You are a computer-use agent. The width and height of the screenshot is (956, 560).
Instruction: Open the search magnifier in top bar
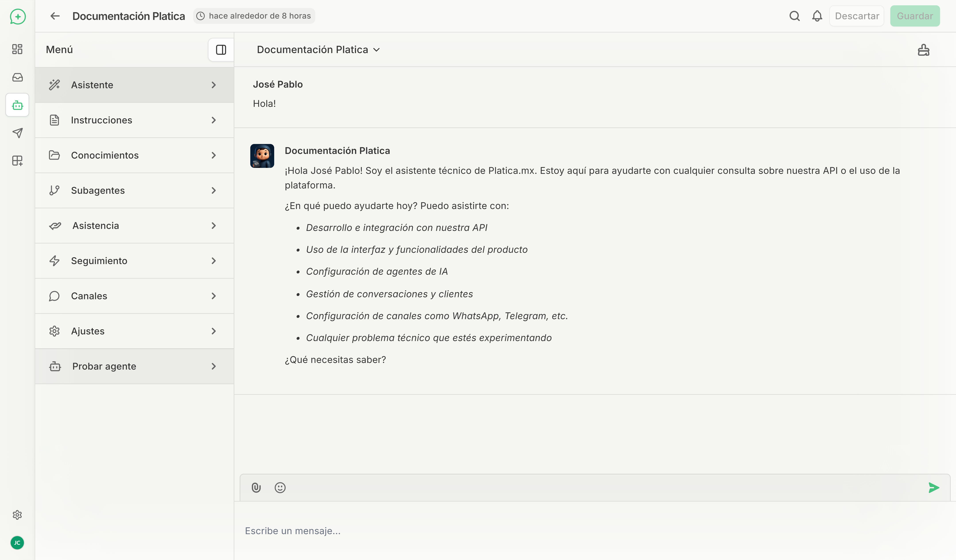[x=794, y=16]
